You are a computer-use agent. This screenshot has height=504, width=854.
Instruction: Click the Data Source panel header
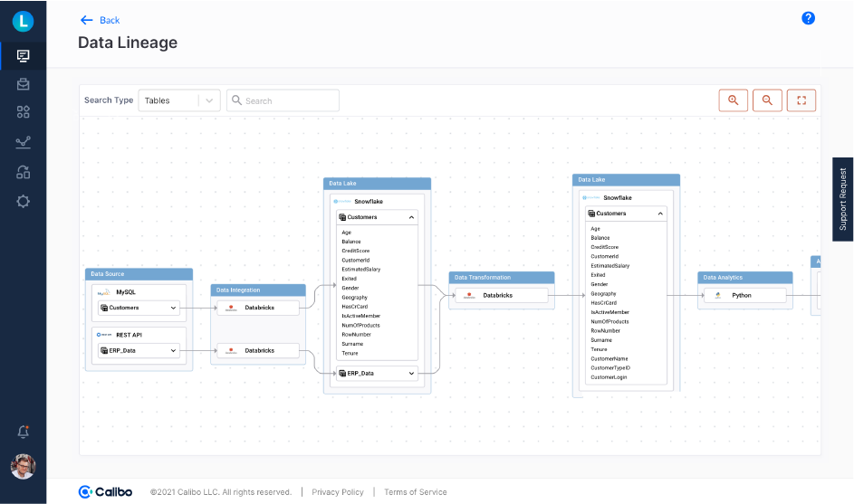pyautogui.click(x=139, y=274)
